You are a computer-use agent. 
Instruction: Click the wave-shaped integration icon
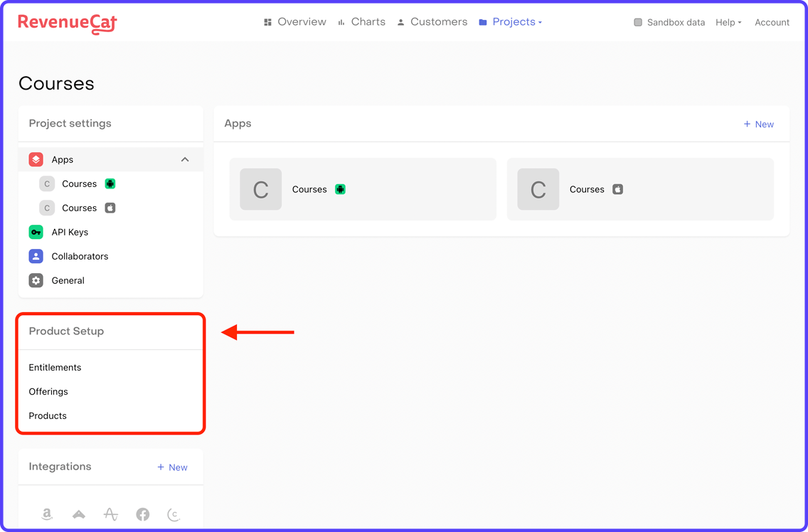pos(111,514)
